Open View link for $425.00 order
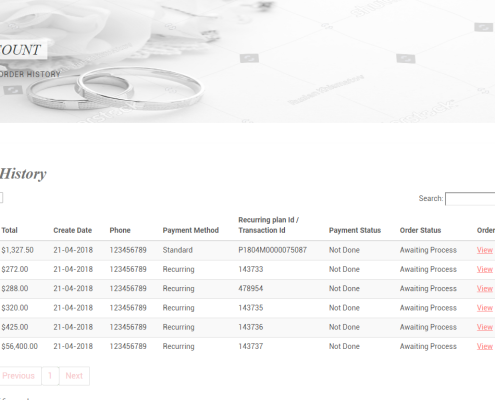This screenshot has height=400, width=495. point(485,327)
